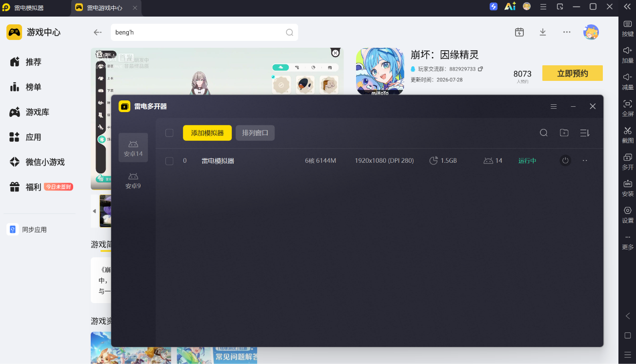Collapse the right sidebar with double chevron
This screenshot has height=364, width=636.
[x=628, y=6]
